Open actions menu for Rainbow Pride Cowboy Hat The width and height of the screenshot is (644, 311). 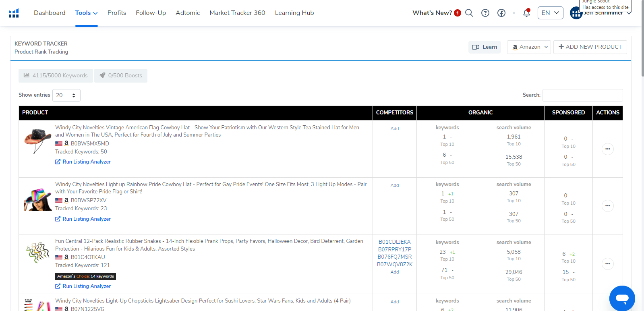[608, 206]
